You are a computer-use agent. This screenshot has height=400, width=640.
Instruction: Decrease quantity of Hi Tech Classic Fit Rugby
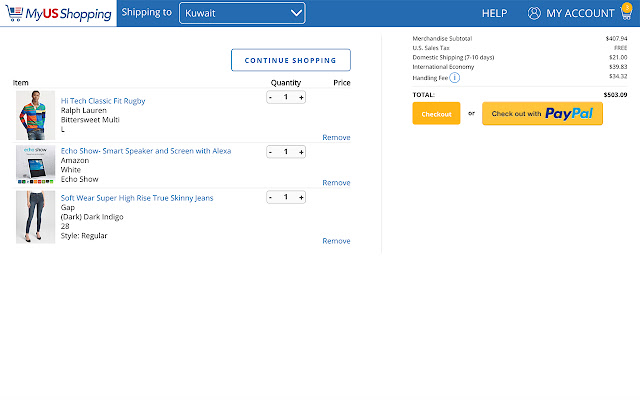click(x=271, y=97)
